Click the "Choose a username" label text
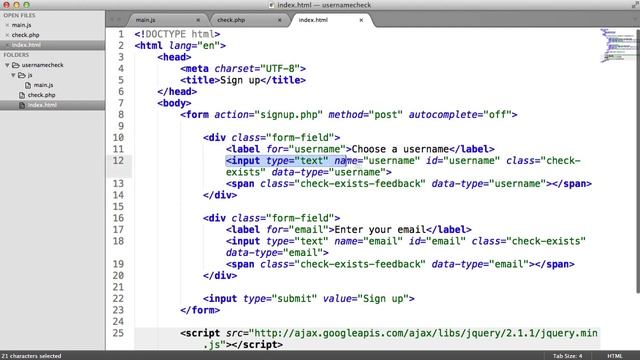 pos(400,149)
